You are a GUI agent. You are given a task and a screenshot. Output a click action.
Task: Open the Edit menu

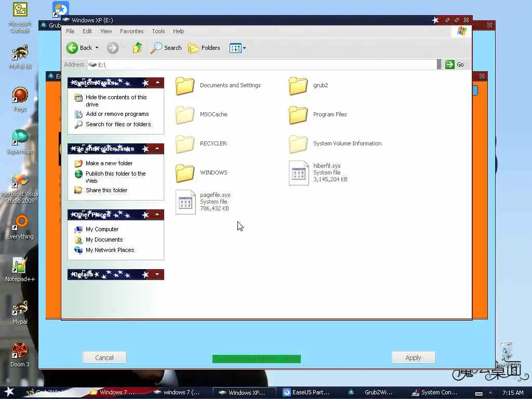coord(87,31)
